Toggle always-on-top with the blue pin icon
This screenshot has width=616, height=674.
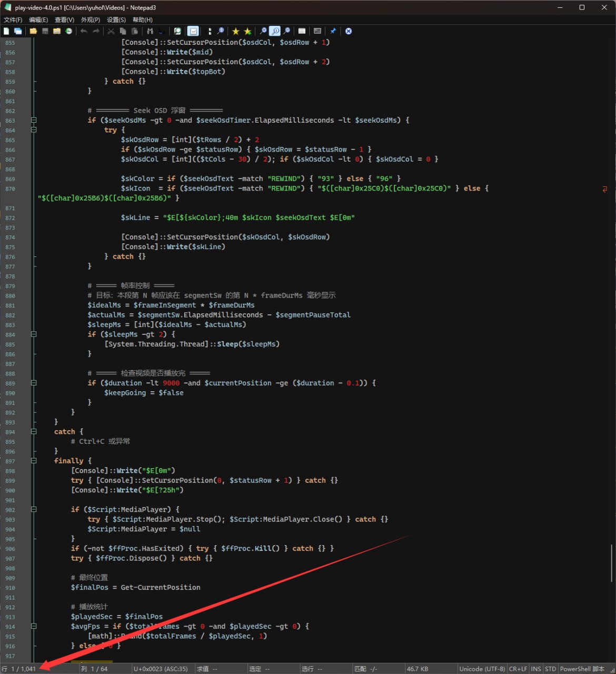coord(333,32)
